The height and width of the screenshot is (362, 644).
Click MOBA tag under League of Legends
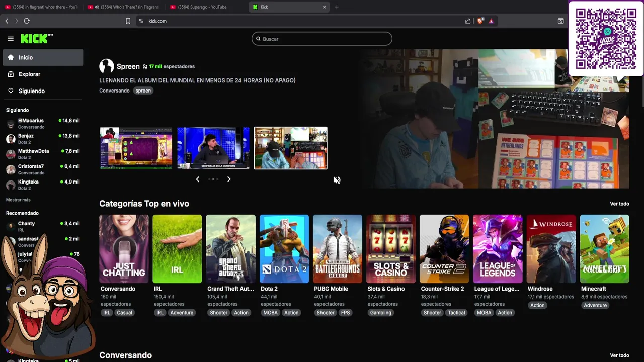[x=484, y=313]
